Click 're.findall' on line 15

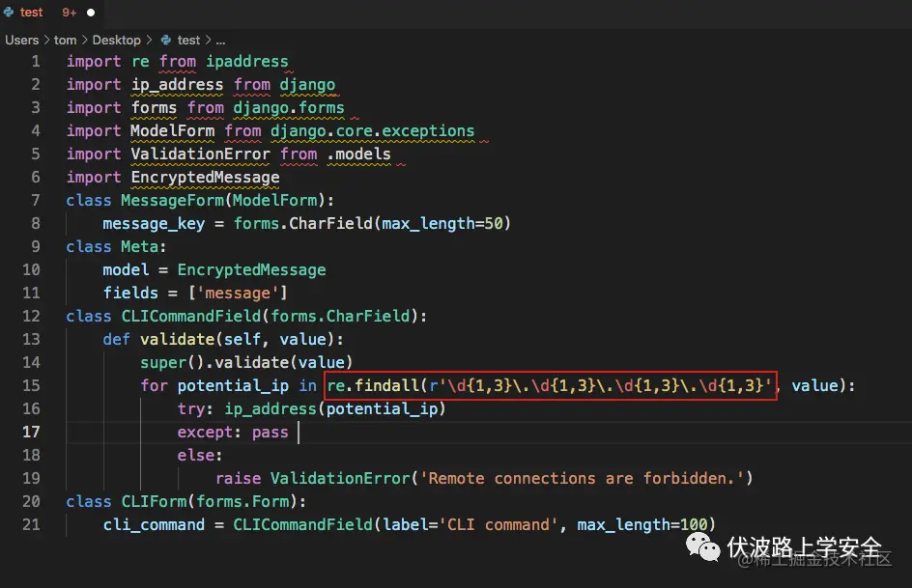point(372,386)
